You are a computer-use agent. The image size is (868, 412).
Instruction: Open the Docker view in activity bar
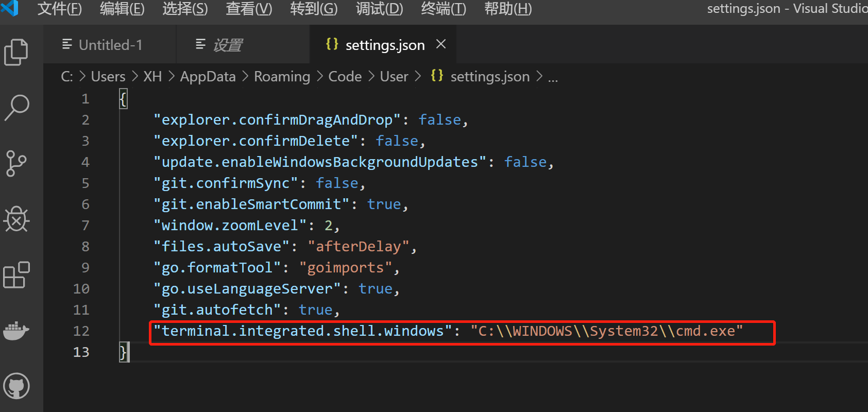(16, 331)
